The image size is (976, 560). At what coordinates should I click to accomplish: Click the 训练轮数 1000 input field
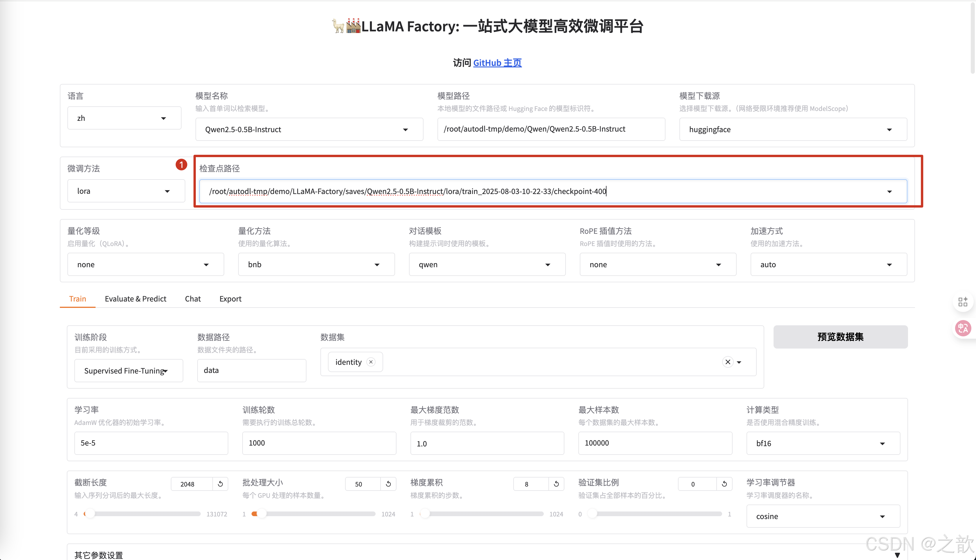(x=319, y=443)
